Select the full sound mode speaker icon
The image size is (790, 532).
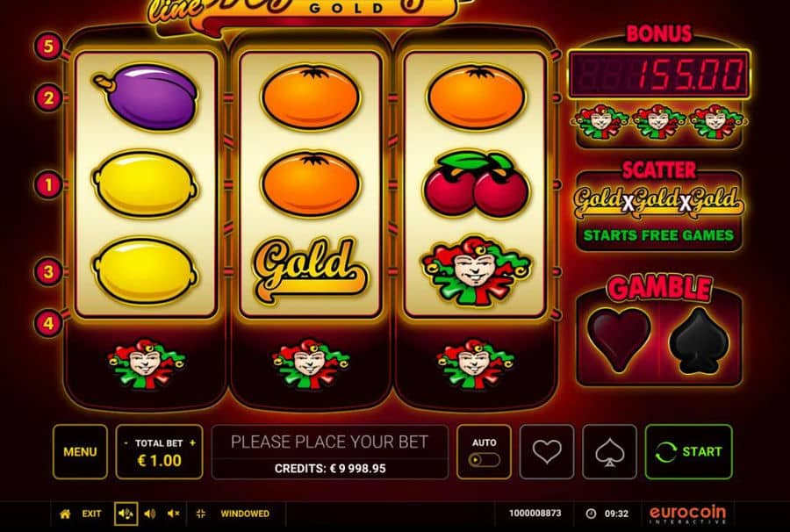tap(126, 514)
